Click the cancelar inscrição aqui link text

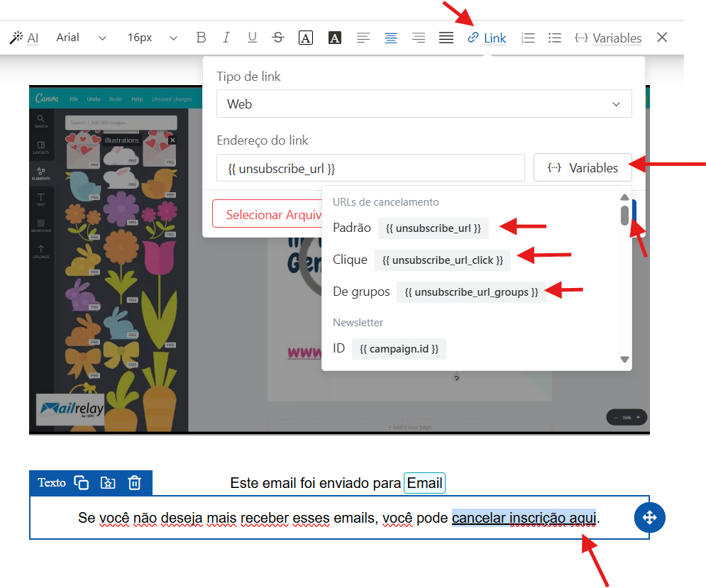(524, 518)
